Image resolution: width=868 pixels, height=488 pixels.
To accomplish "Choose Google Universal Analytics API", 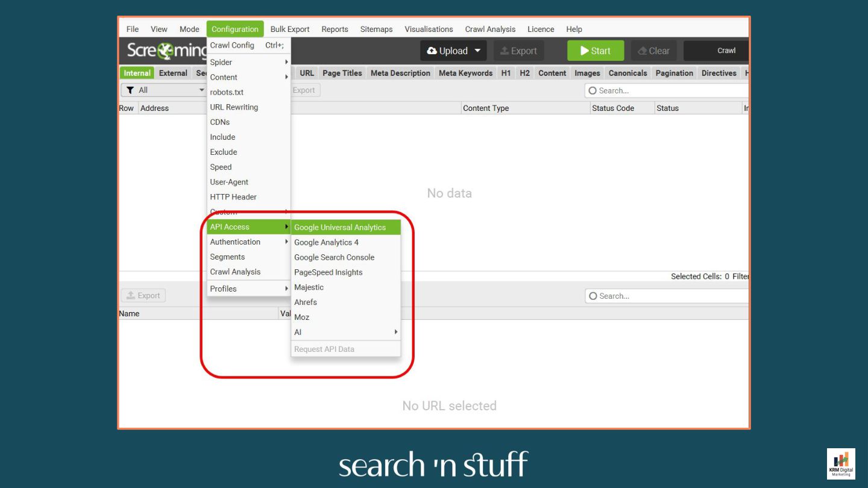I will (346, 227).
